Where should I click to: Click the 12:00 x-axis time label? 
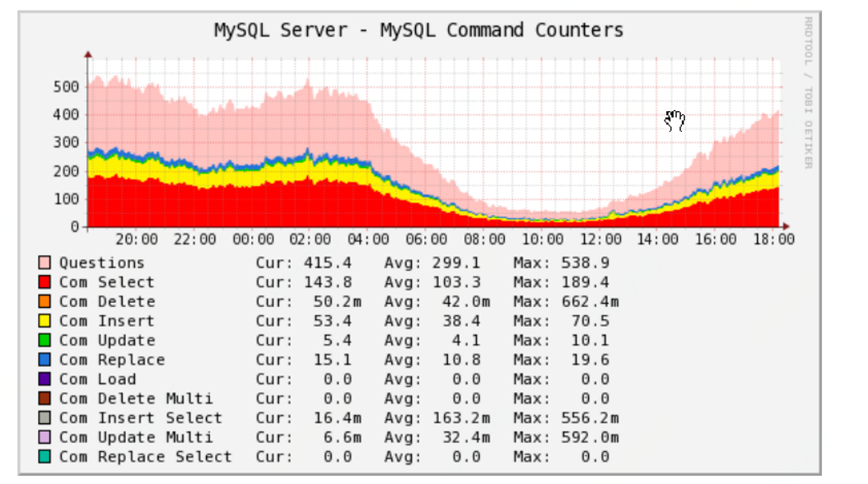[x=600, y=239]
